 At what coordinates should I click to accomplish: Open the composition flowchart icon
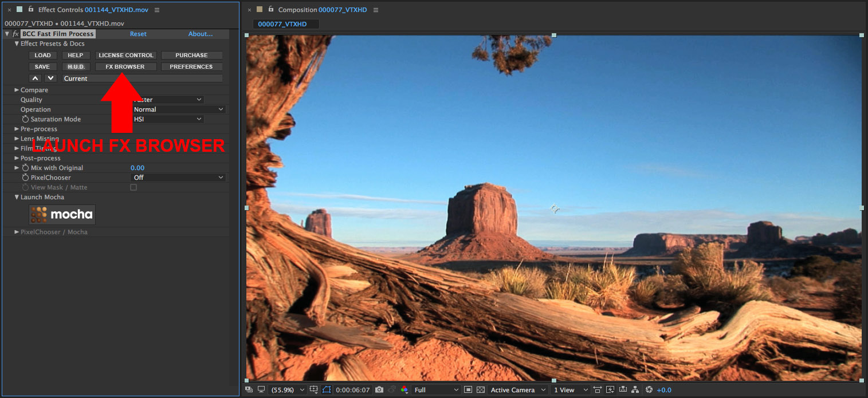(635, 390)
